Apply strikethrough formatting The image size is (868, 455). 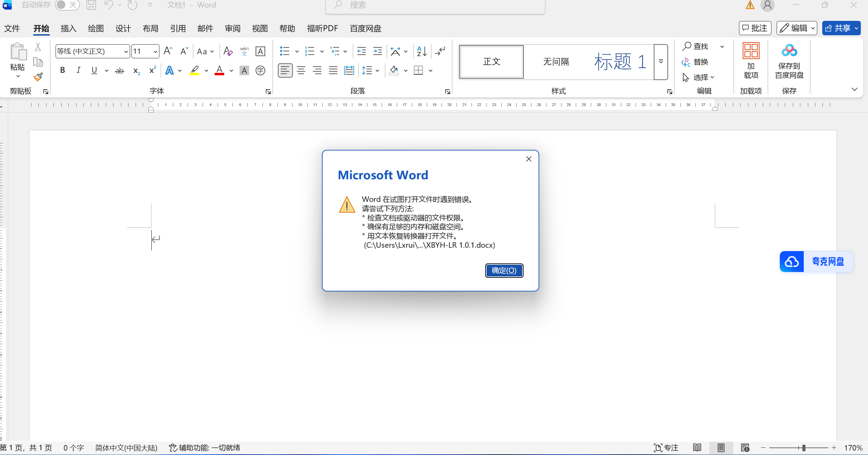tap(119, 71)
